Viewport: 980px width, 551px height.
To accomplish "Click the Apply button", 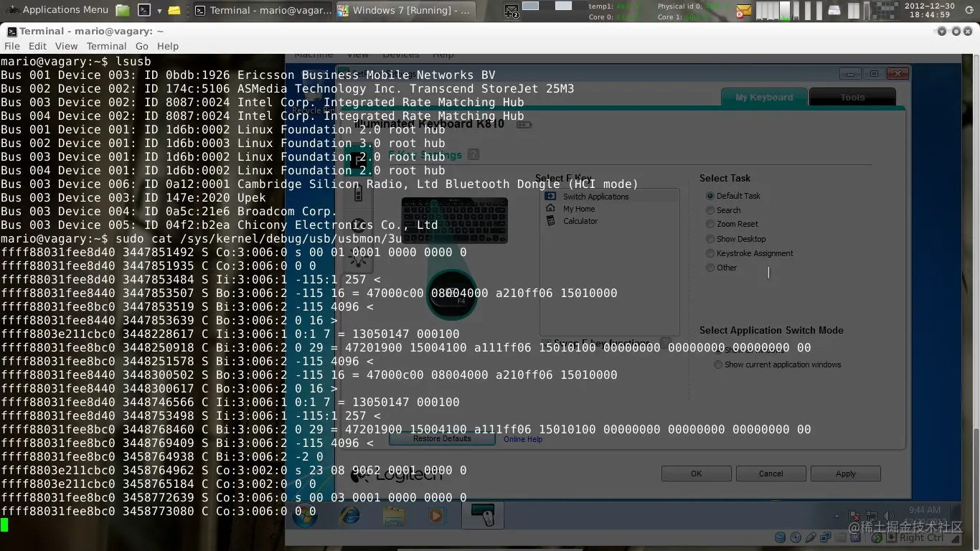I will (x=846, y=474).
